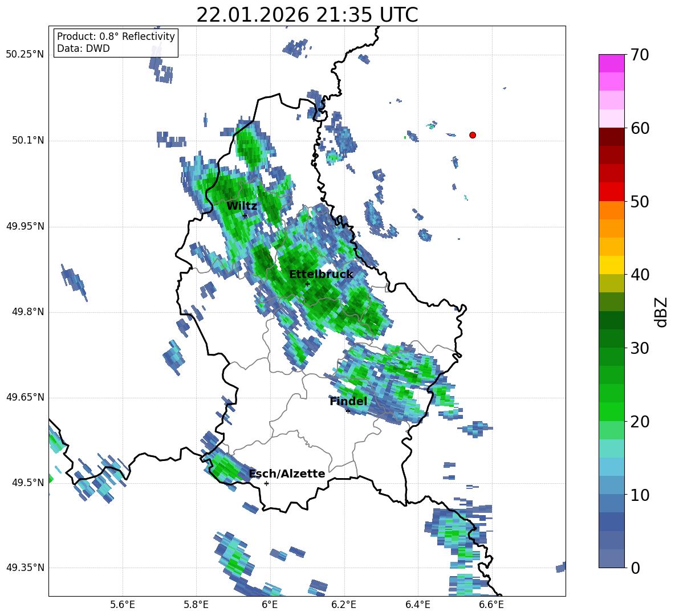Click the 49.95°N latitude tick label
The height and width of the screenshot is (616, 675).
25,226
